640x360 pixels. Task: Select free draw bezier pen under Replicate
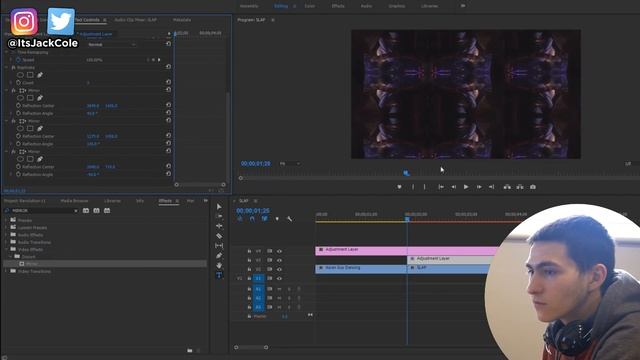[x=40, y=75]
